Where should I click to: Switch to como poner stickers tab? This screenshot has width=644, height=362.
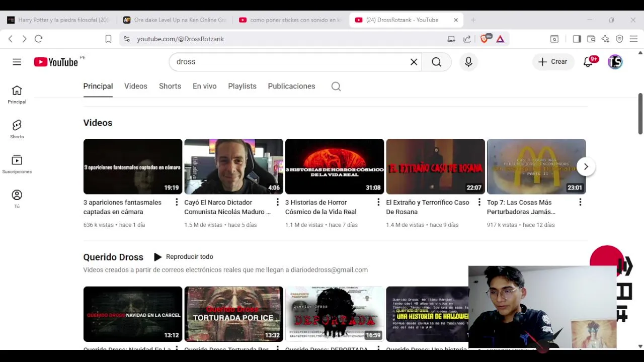[x=290, y=20]
